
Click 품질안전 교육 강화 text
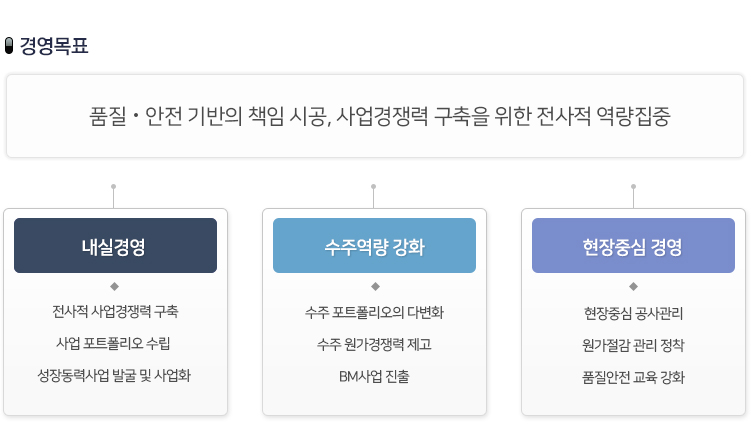(633, 377)
